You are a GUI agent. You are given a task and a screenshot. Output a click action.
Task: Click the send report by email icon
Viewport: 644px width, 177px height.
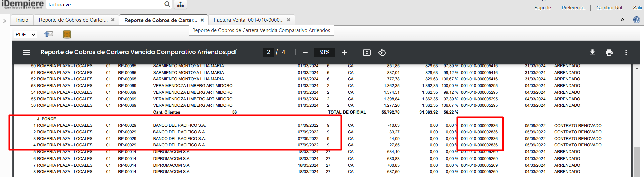pos(49,34)
